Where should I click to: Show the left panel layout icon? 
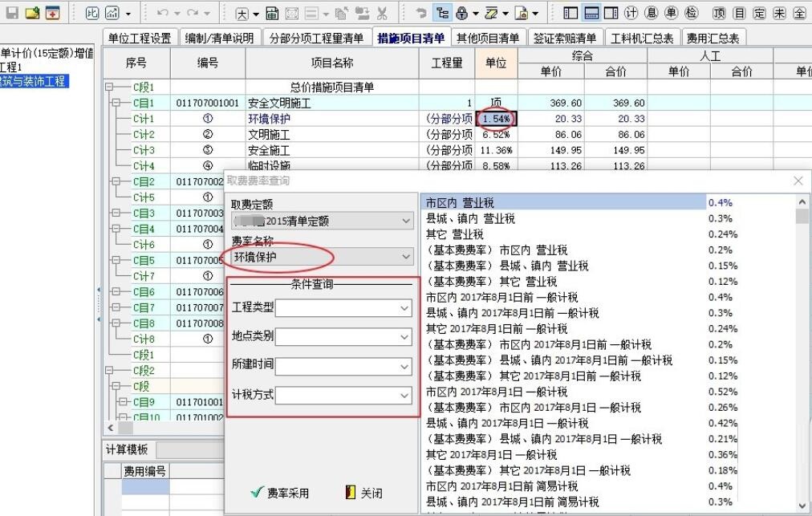(570, 13)
